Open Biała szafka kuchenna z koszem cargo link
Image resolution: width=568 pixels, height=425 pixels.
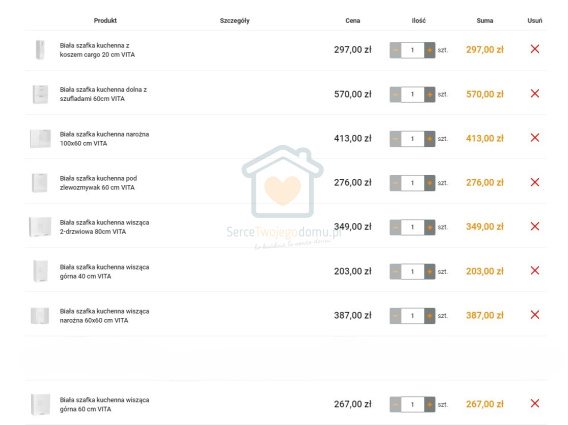coord(97,50)
